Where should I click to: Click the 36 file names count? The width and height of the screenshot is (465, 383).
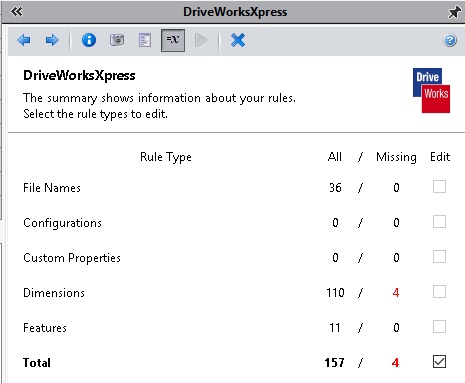[335, 188]
